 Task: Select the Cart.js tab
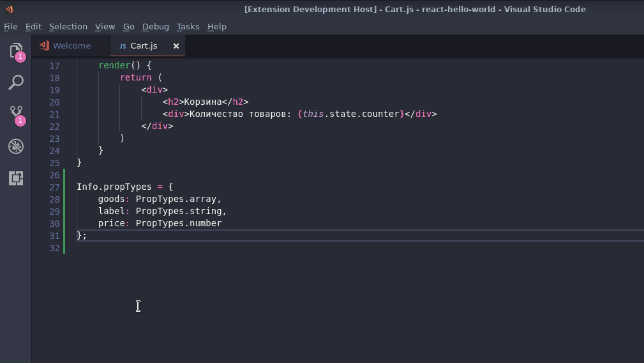[143, 46]
